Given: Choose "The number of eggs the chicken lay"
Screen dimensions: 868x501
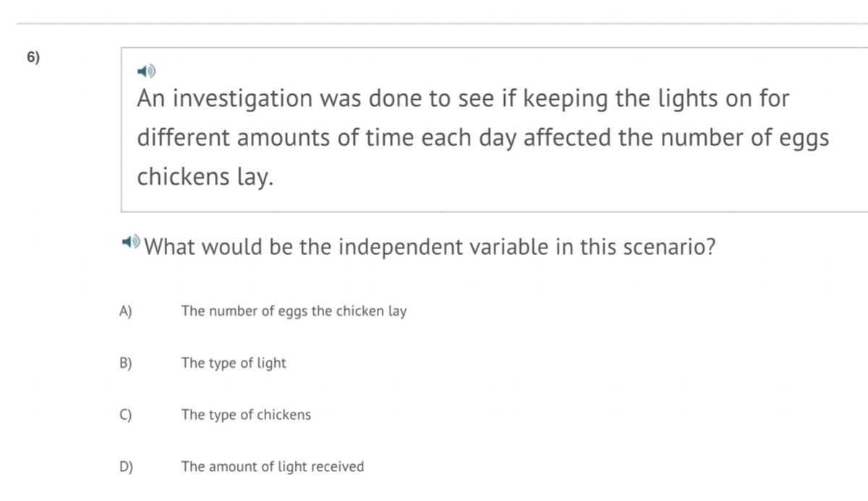Looking at the screenshot, I should [294, 311].
